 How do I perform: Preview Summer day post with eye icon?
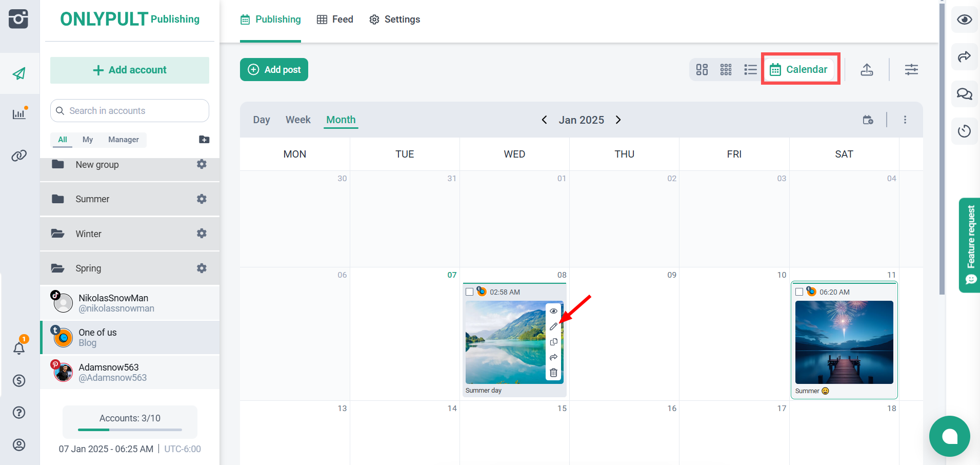point(553,311)
